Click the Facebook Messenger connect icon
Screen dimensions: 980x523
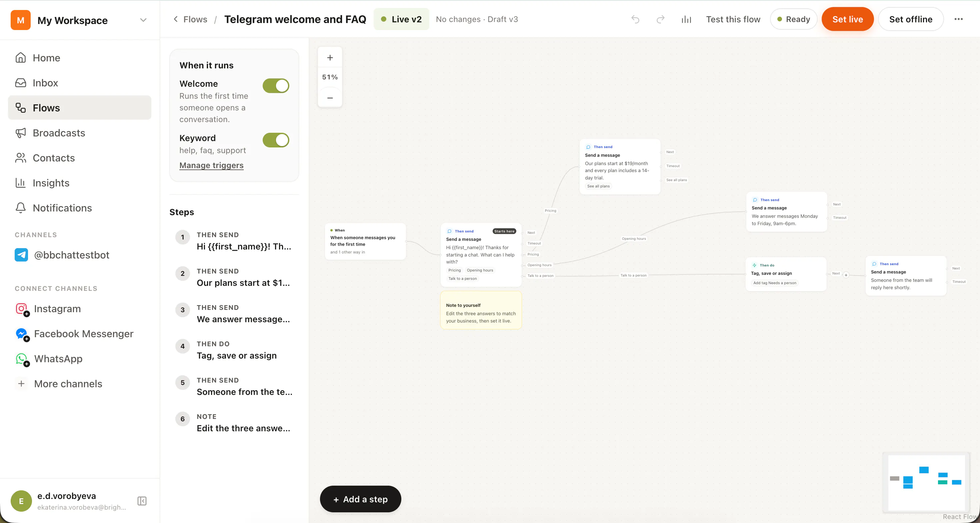coord(22,334)
